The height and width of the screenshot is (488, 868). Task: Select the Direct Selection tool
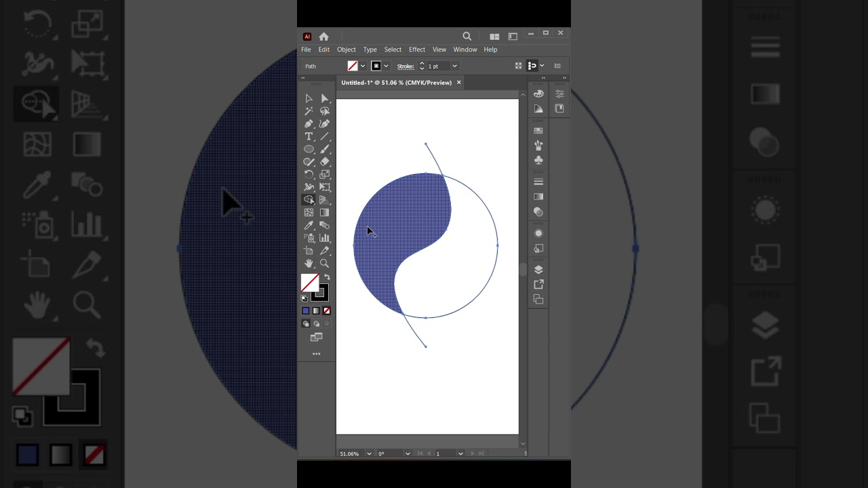325,98
